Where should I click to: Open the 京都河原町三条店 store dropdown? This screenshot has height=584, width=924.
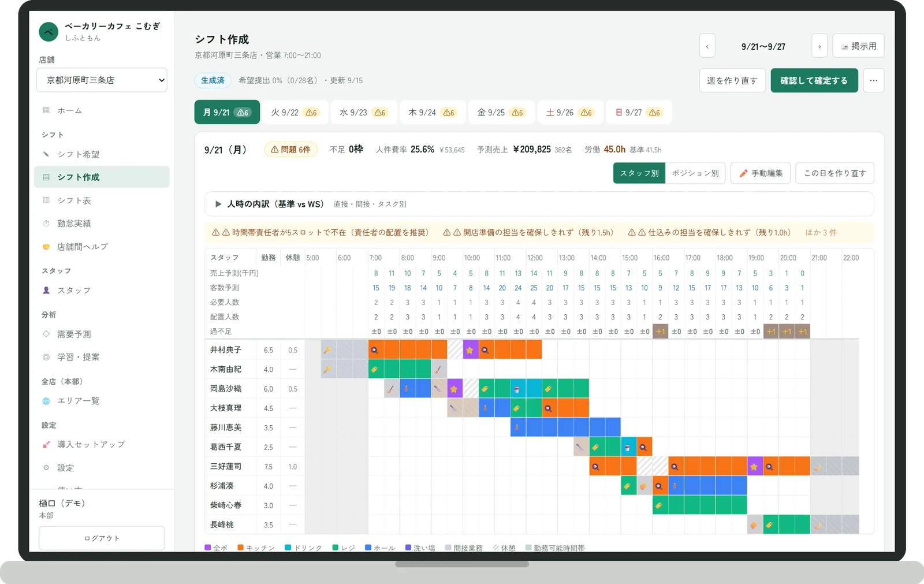(102, 80)
